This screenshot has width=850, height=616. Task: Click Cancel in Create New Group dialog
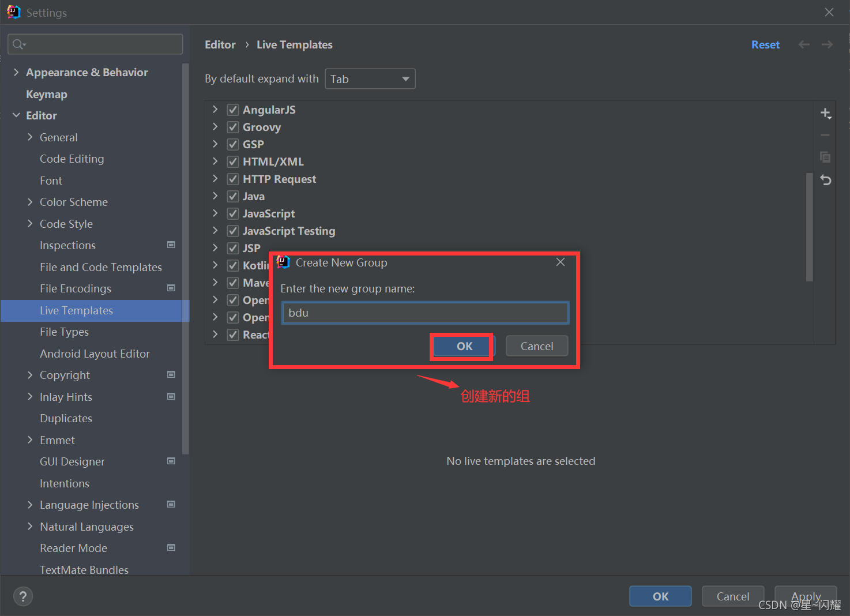537,346
